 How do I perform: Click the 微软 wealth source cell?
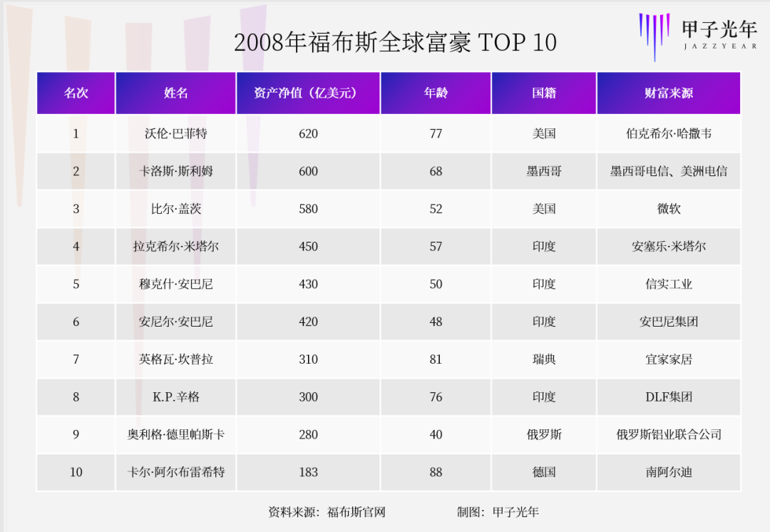[669, 209]
